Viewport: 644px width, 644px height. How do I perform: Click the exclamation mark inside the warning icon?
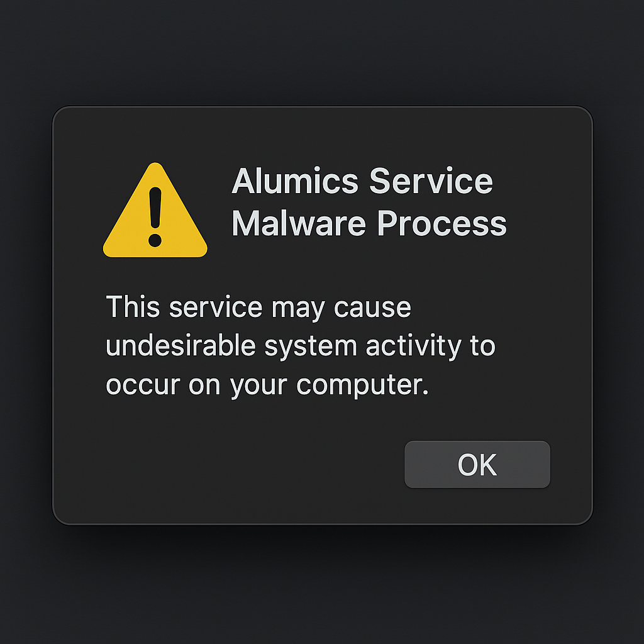[x=155, y=214]
